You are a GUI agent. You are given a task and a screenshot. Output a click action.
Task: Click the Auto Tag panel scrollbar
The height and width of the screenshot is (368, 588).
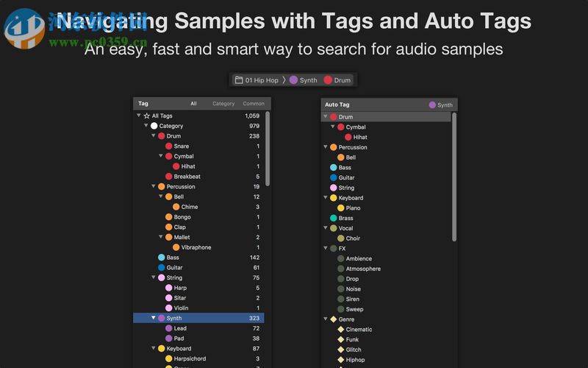[454, 177]
